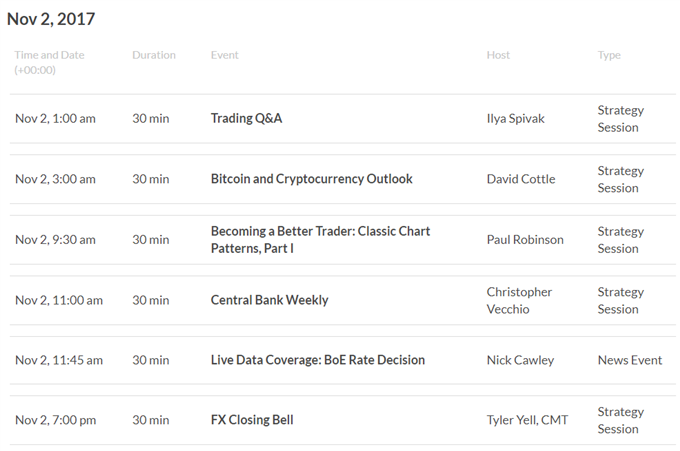This screenshot has width=680, height=451.
Task: Select host Christopher Vecchio
Action: click(519, 301)
